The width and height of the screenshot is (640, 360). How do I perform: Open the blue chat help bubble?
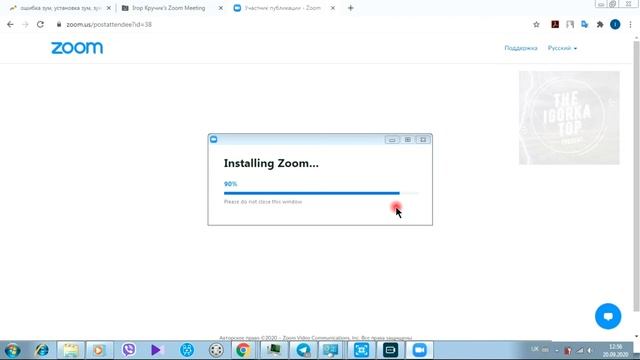[x=608, y=316]
